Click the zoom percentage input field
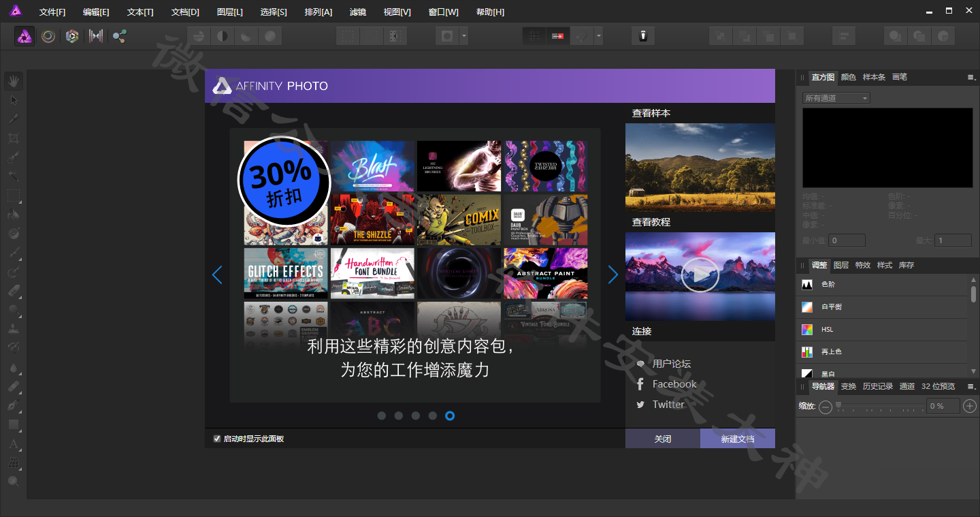980x517 pixels. 943,406
